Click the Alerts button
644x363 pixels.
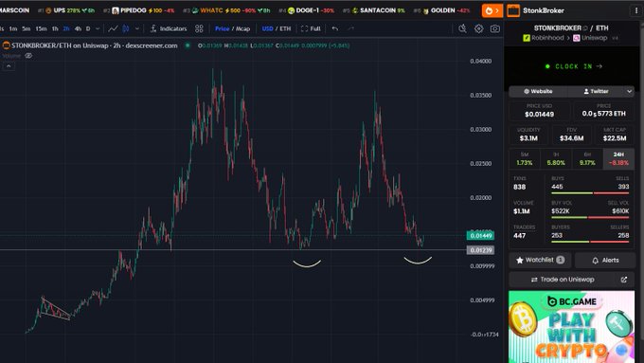[605, 261]
